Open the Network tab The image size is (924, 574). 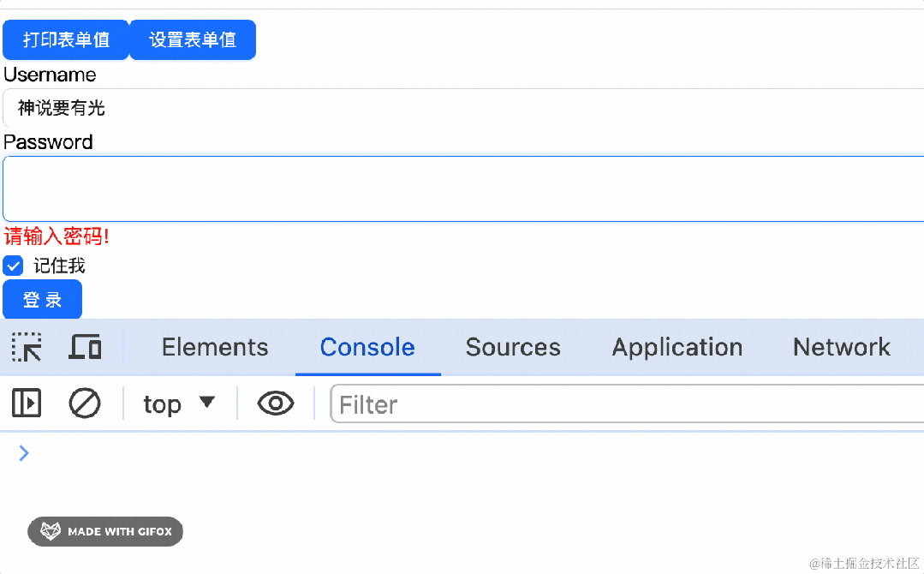pyautogui.click(x=841, y=347)
